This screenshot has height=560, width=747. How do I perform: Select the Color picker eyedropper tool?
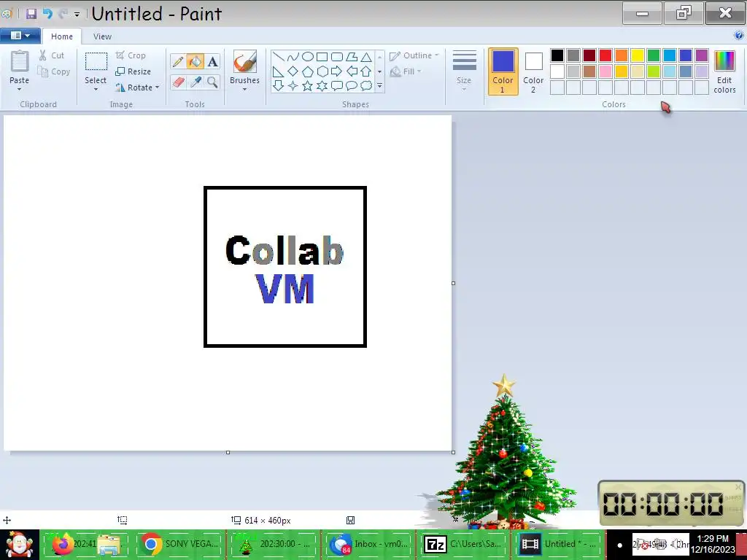[195, 82]
